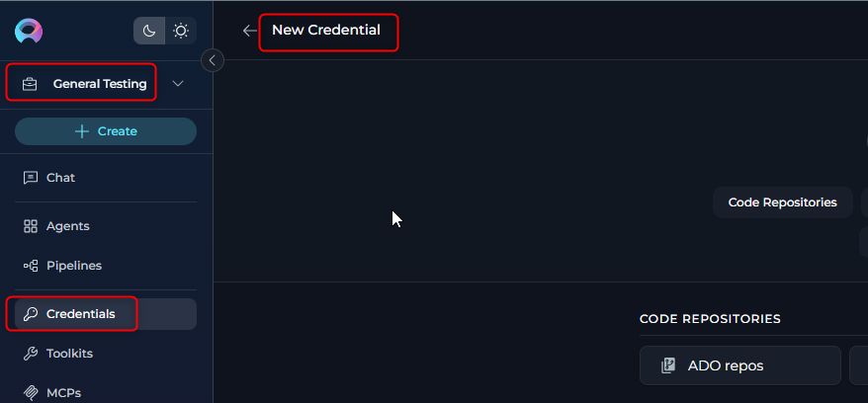Switch to light mode sun toggle
This screenshot has width=868, height=403.
[181, 31]
